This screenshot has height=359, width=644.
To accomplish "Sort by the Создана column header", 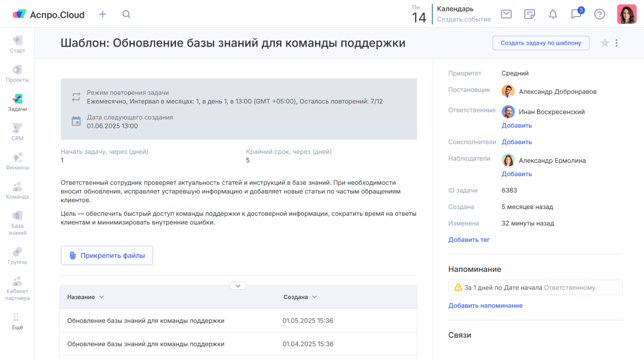I will pyautogui.click(x=300, y=297).
